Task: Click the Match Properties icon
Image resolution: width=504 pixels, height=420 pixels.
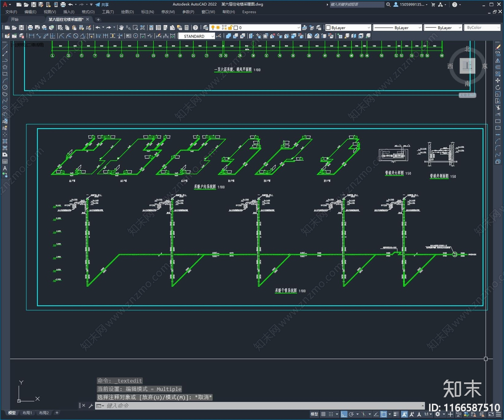Action: [89, 28]
